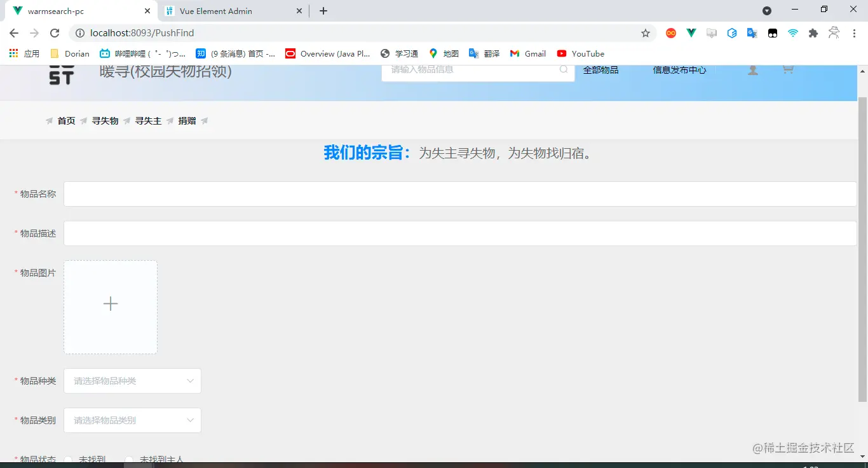Expand the 请选择物品类别 dropdown
Screen dimensions: 868x468
pos(132,420)
